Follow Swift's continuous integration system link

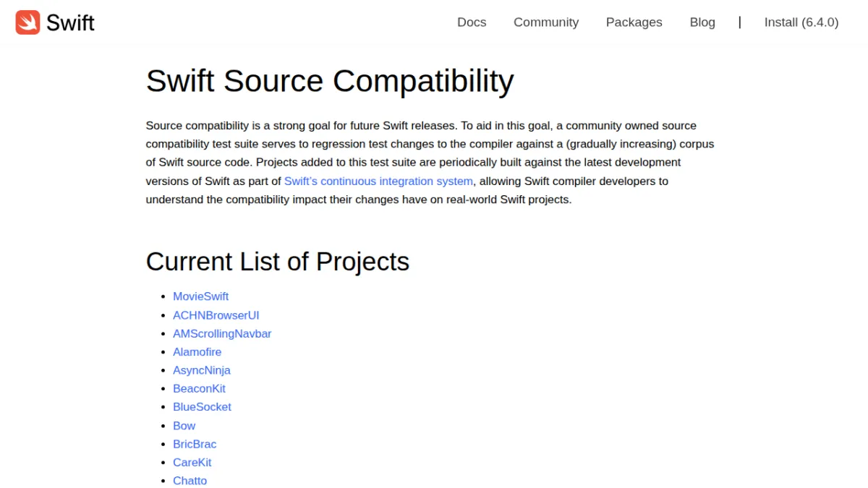coord(378,181)
